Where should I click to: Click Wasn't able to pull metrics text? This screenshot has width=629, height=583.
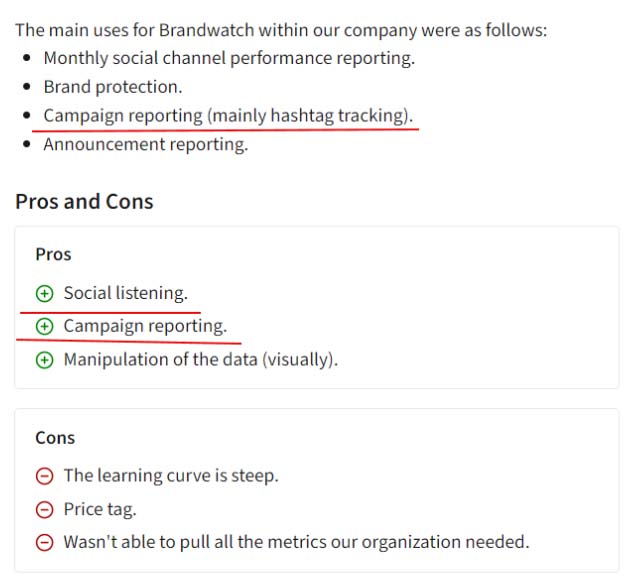pos(296,542)
